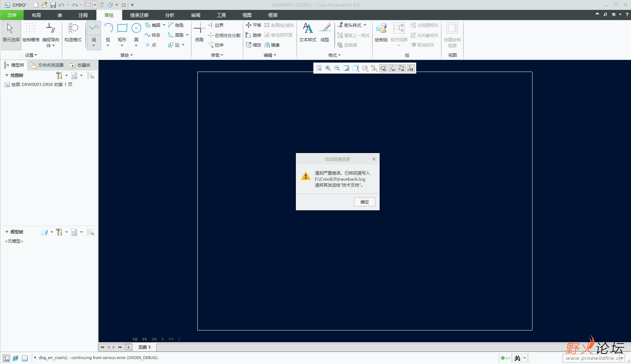Open the 文件夹浏览器 folder browser tab
The image size is (631, 364).
47,65
